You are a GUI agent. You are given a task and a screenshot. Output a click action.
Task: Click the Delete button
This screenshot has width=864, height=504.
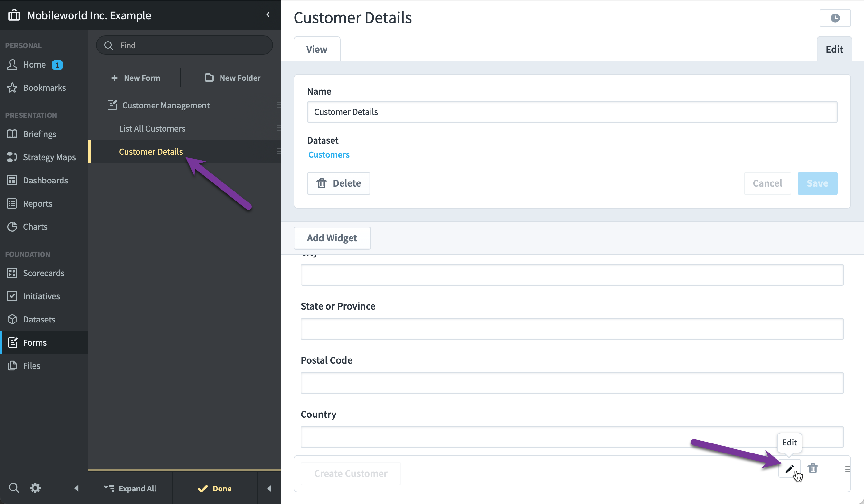(x=338, y=183)
